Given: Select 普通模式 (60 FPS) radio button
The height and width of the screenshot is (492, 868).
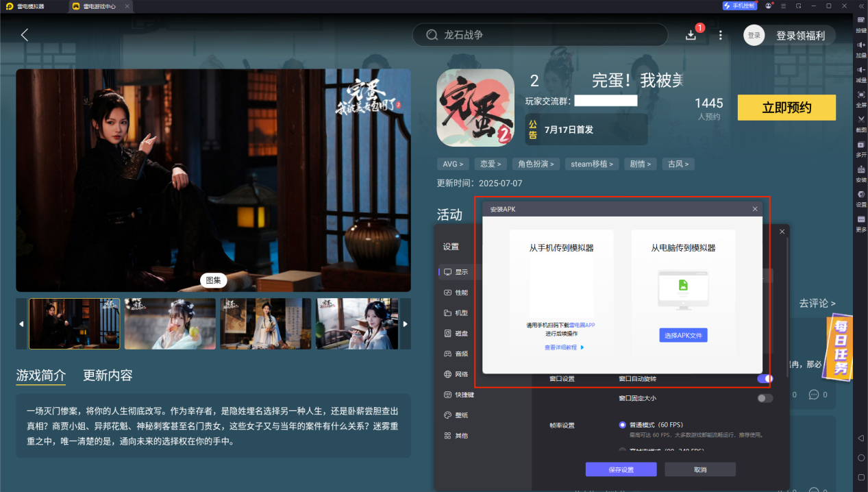Looking at the screenshot, I should [623, 425].
